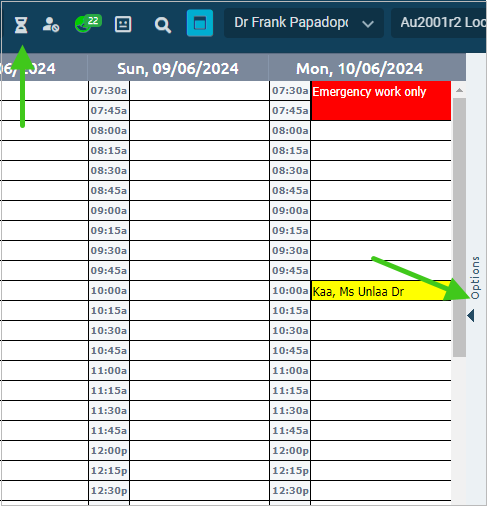Select Sunday's 09:30a time slot
This screenshot has width=487, height=506.
[x=199, y=251]
